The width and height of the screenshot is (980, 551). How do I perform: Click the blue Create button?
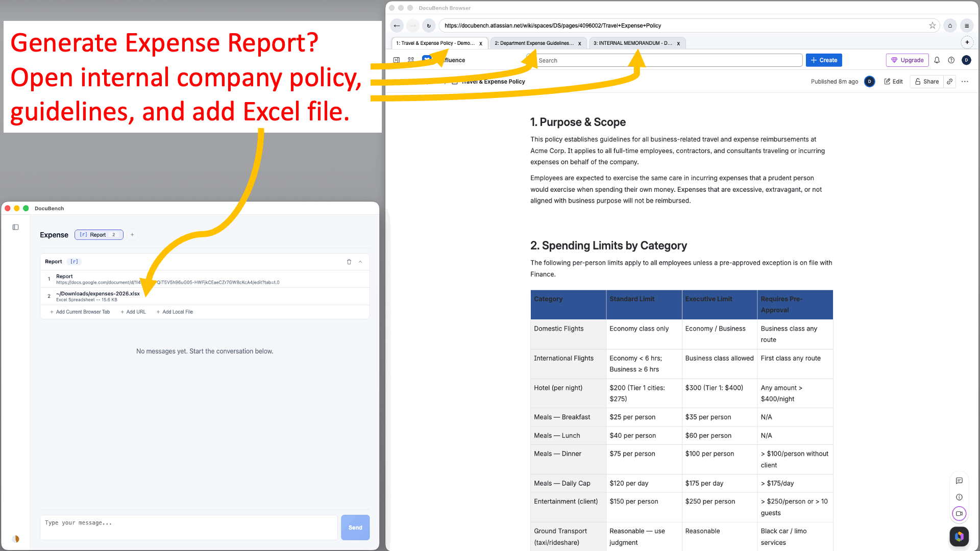(x=824, y=60)
